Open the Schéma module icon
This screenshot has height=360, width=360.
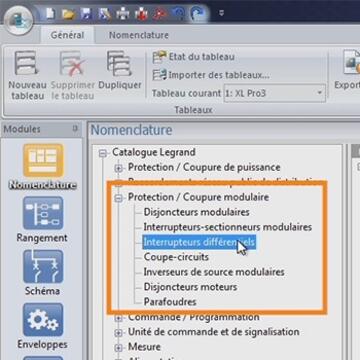[43, 266]
